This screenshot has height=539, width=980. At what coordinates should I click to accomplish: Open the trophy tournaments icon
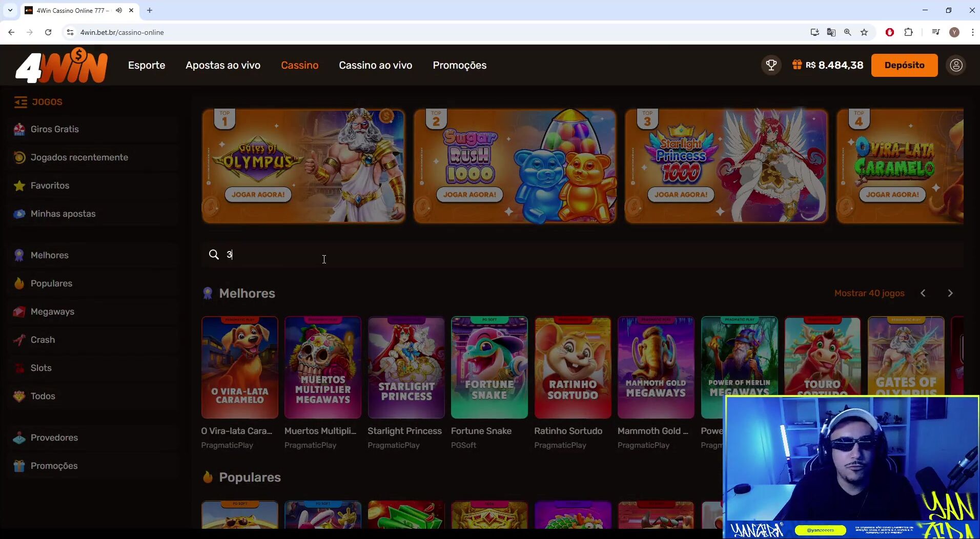click(x=771, y=65)
